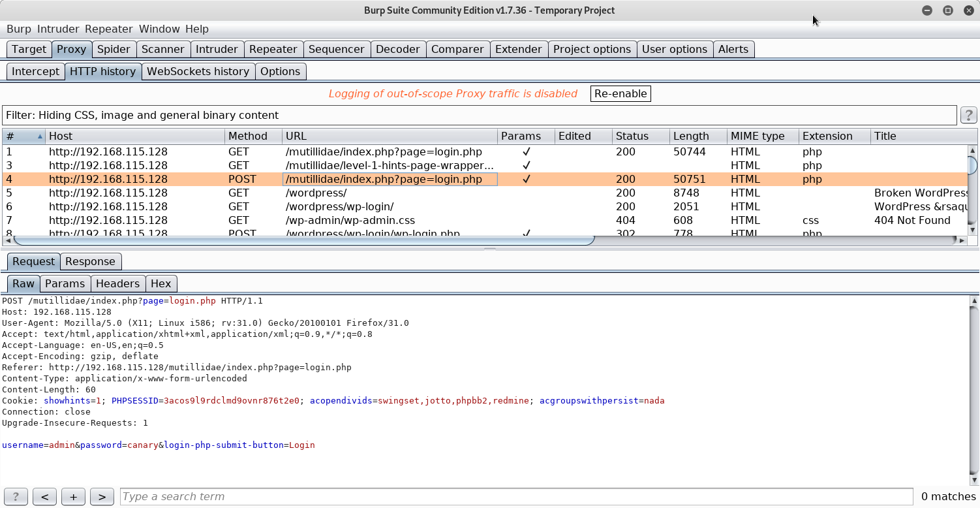
Task: Switch to the Target tab
Action: 29,50
